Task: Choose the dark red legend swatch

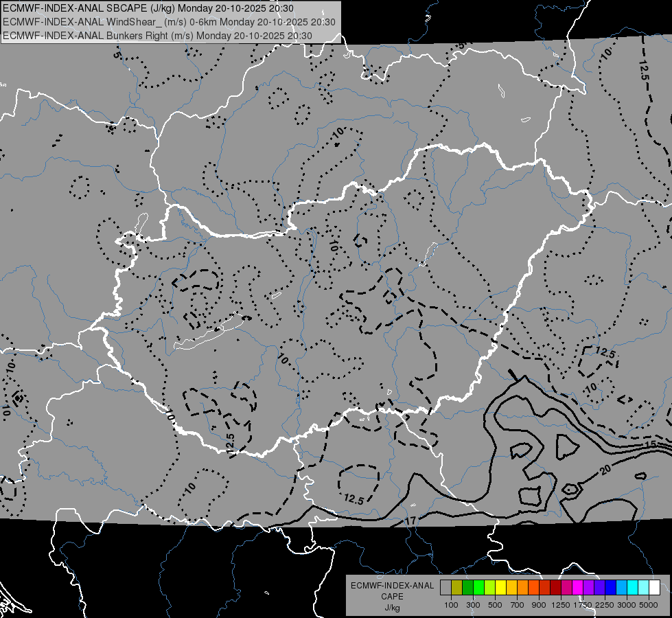Action: tap(556, 587)
